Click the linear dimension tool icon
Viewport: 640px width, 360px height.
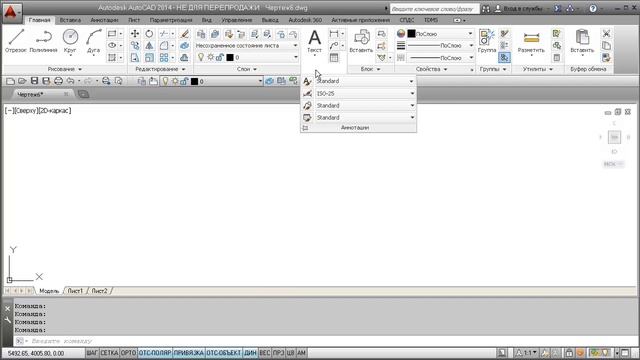[334, 34]
